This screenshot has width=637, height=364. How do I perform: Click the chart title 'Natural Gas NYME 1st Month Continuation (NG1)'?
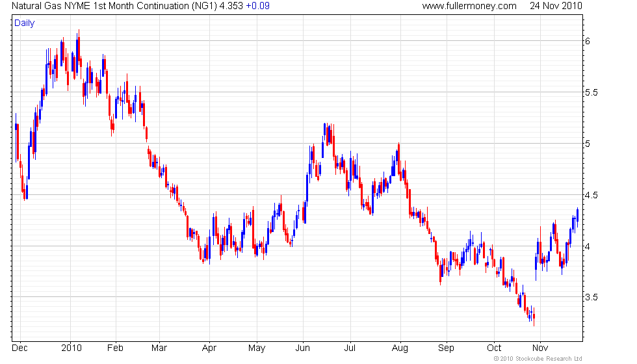click(114, 6)
